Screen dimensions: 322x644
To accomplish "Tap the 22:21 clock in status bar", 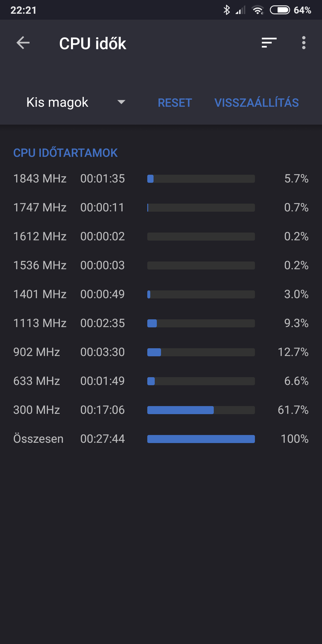I will [x=23, y=10].
